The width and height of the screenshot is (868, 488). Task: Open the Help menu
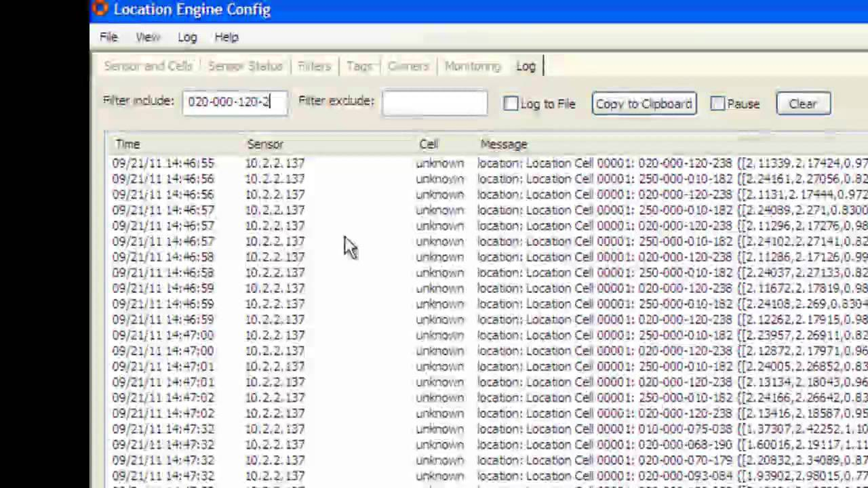tap(226, 37)
